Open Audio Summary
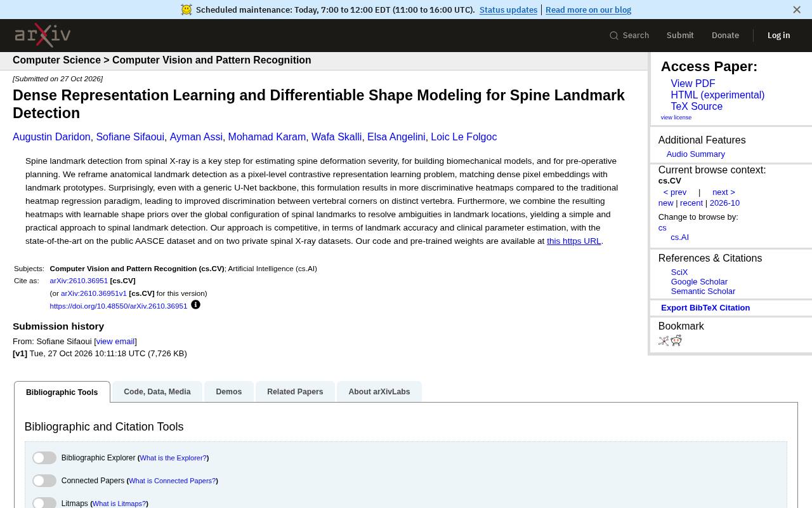812x508 pixels. [696, 154]
